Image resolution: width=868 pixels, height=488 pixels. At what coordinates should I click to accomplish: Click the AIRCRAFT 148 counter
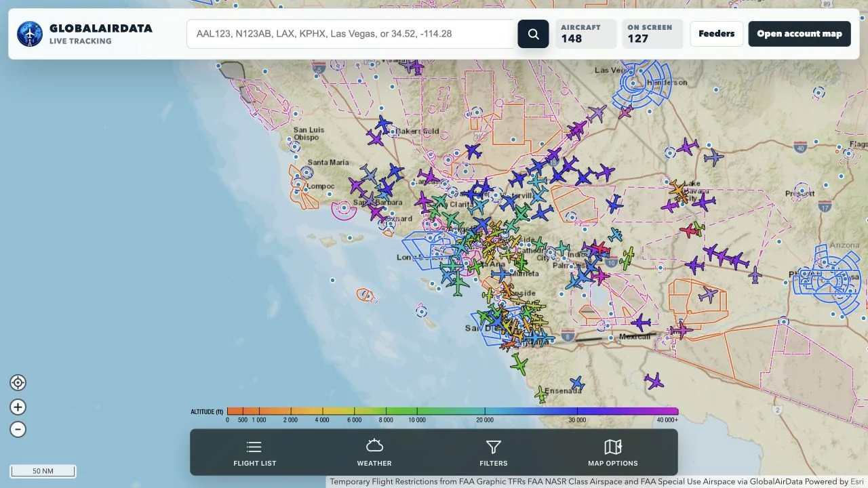click(x=586, y=34)
